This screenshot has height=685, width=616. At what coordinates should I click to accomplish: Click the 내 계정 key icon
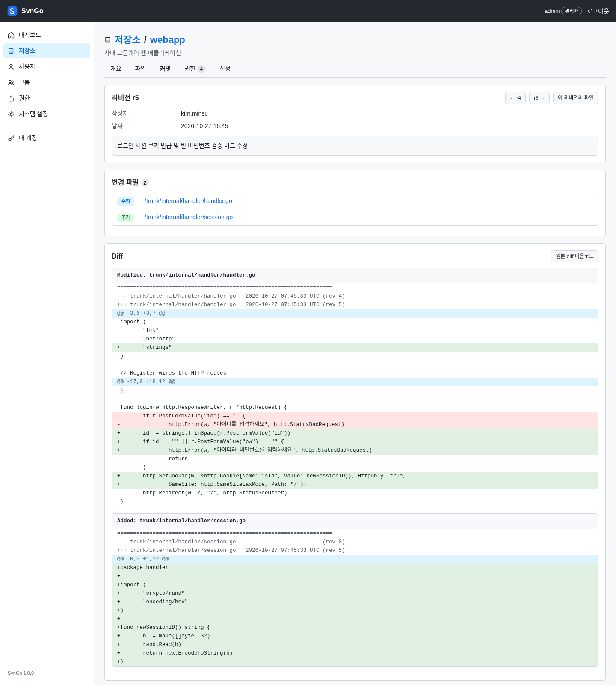pos(11,138)
